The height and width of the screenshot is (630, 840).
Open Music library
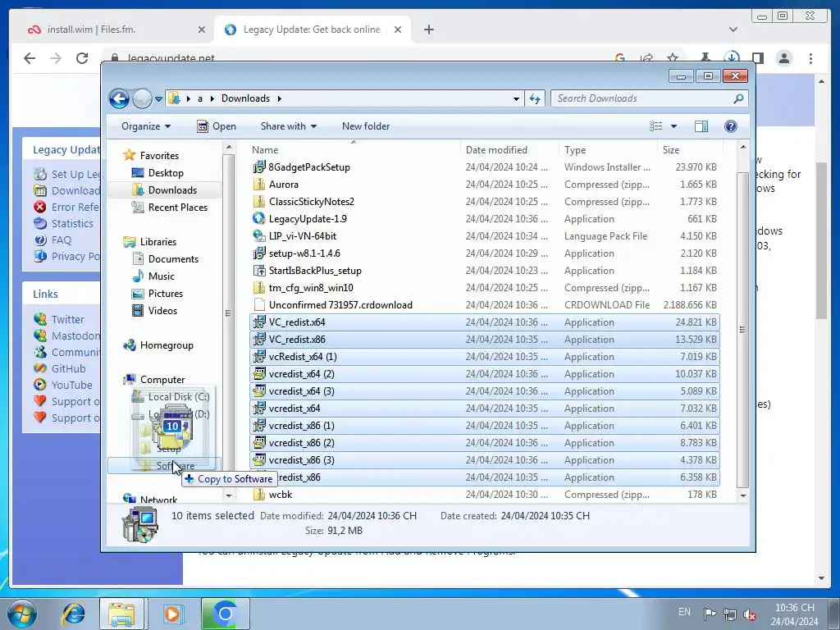pyautogui.click(x=162, y=276)
